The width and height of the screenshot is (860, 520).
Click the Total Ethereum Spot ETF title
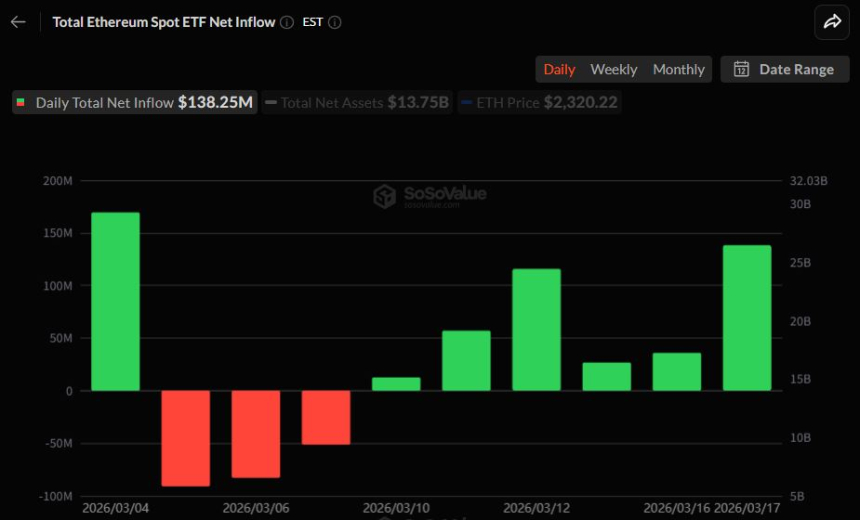(x=163, y=22)
